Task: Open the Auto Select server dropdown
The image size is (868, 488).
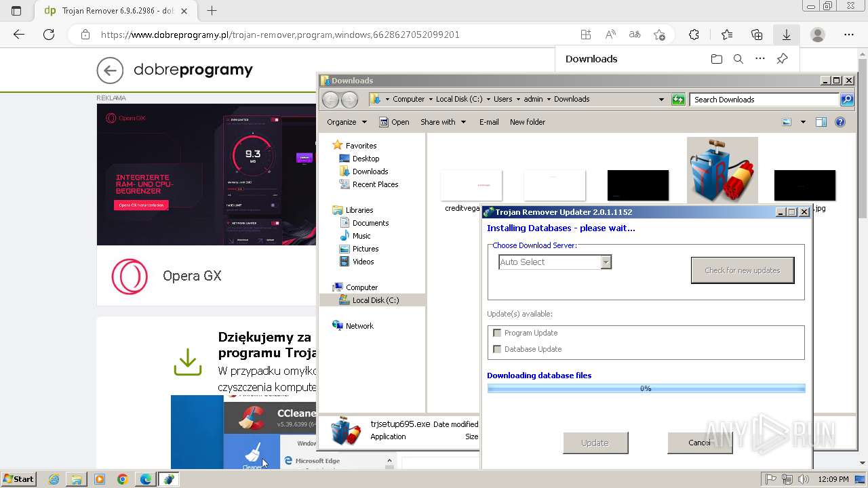Action: 606,262
